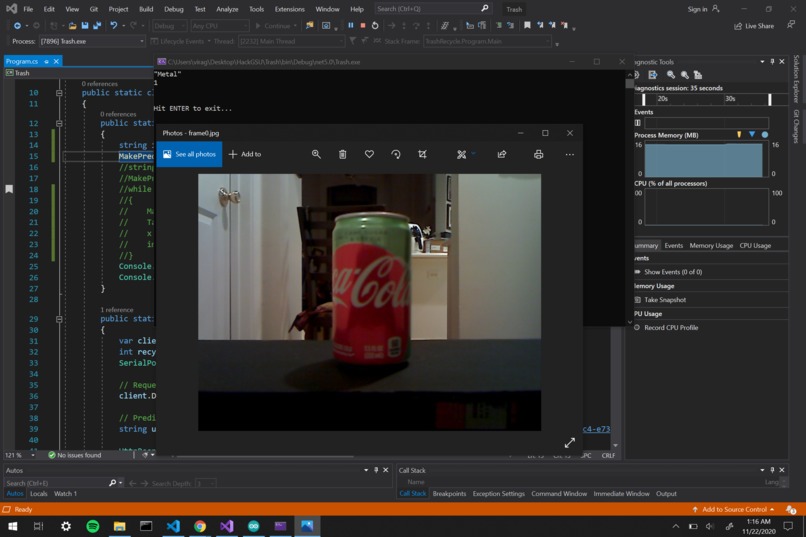
Task: Undo last action in Visual Studio toolbar
Action: coord(114,25)
